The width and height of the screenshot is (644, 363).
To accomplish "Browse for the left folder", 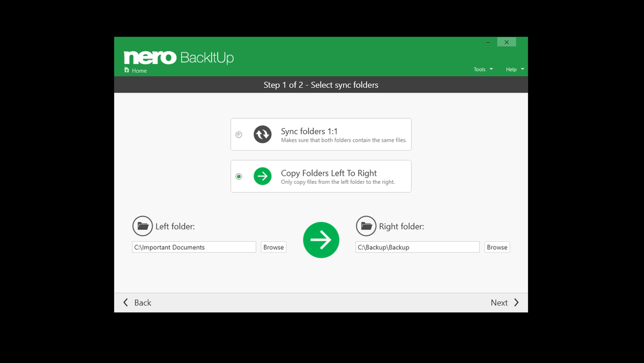I will point(273,246).
